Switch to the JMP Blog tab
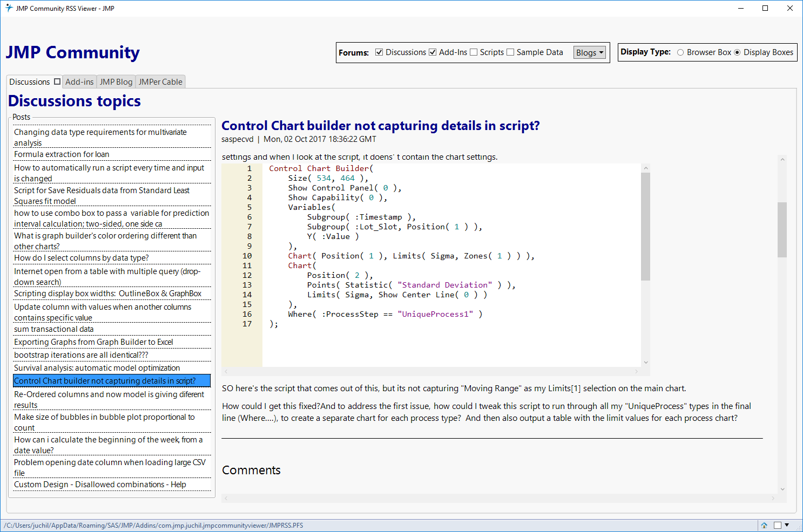This screenshot has height=532, width=803. tap(116, 81)
